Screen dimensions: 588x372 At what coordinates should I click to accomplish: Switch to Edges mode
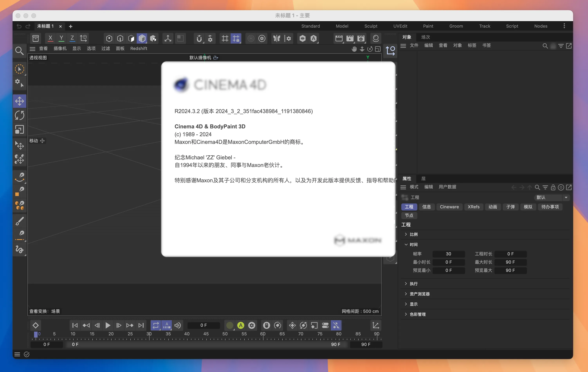click(120, 38)
